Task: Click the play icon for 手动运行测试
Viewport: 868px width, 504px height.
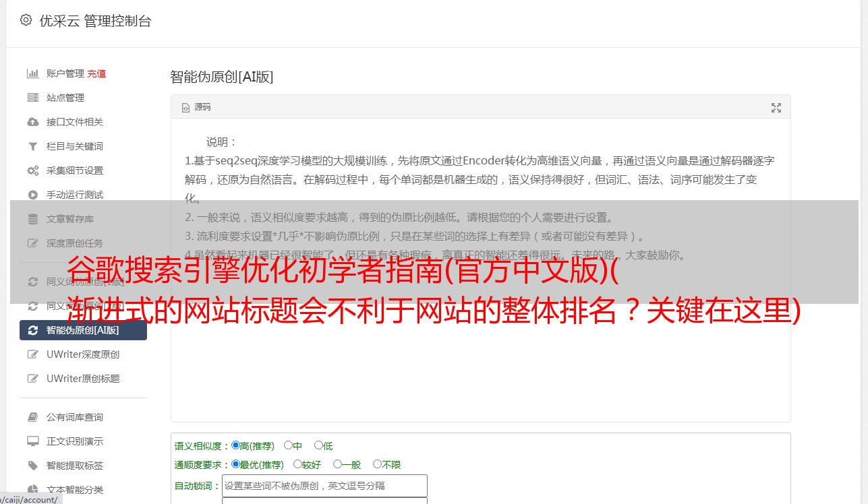Action: click(x=32, y=195)
